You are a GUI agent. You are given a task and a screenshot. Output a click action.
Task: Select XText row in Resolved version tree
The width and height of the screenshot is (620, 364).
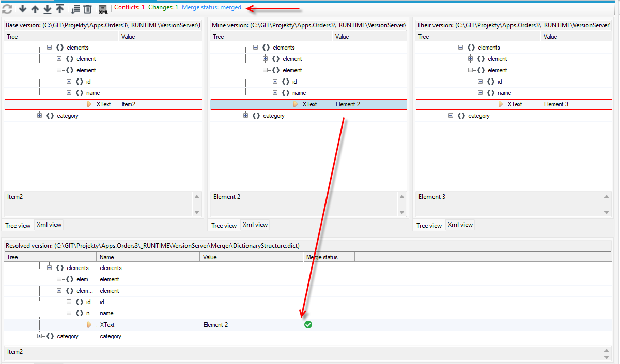click(307, 325)
